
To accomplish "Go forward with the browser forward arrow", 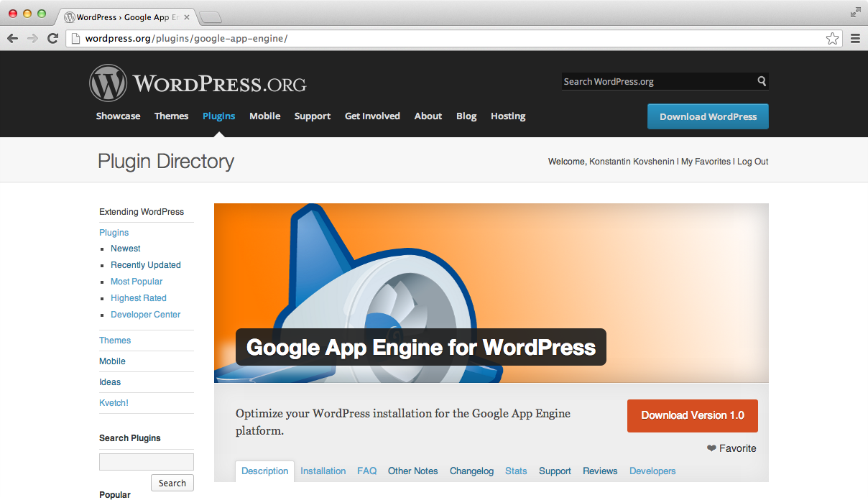I will [x=32, y=39].
